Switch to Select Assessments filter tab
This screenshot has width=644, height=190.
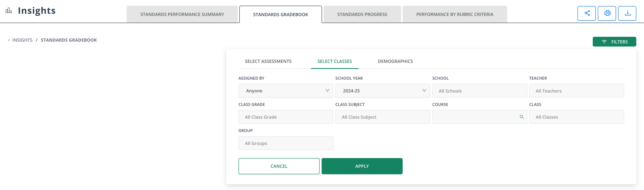(x=268, y=61)
